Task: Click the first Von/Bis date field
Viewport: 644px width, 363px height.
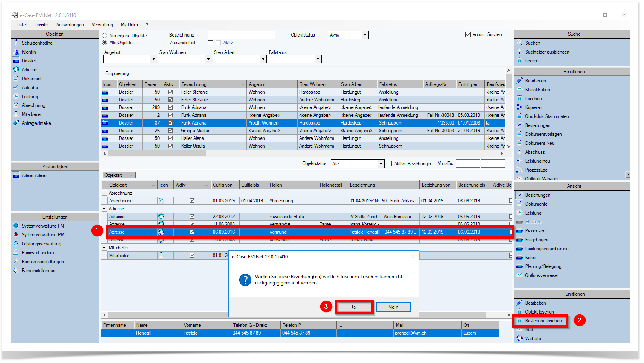Action: (468, 163)
